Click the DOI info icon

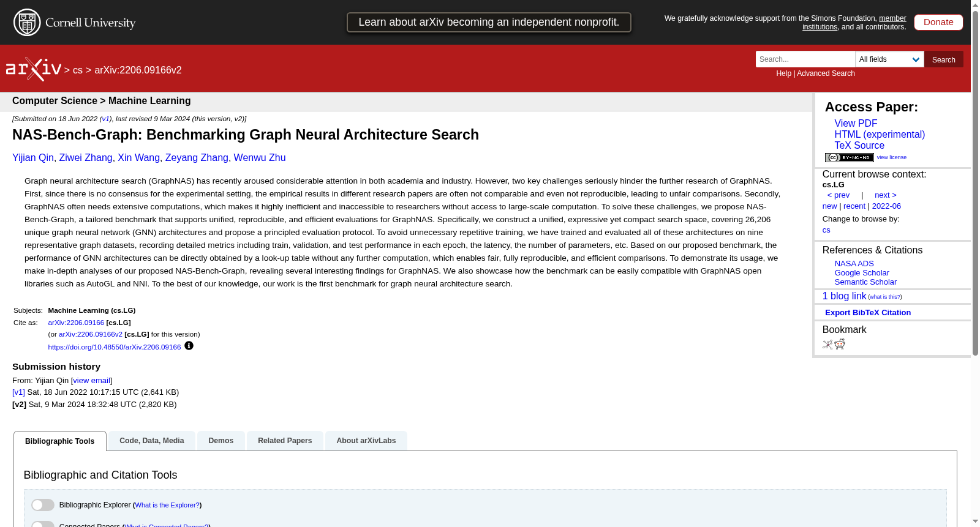pos(189,346)
